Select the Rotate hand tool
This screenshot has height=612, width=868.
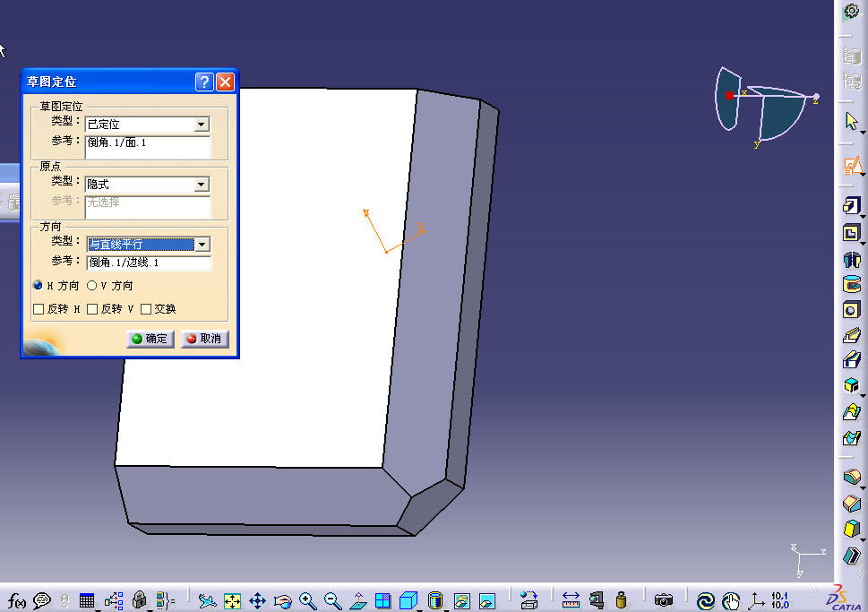pyautogui.click(x=283, y=600)
